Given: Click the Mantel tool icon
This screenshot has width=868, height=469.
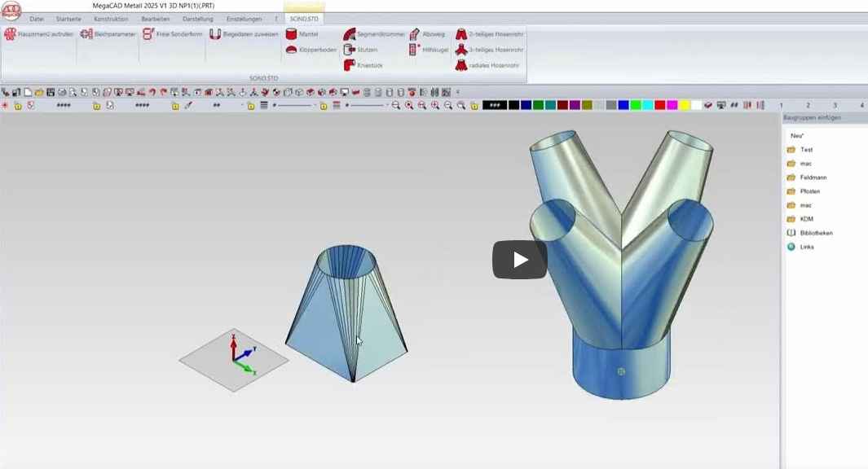Looking at the screenshot, I should pyautogui.click(x=291, y=34).
